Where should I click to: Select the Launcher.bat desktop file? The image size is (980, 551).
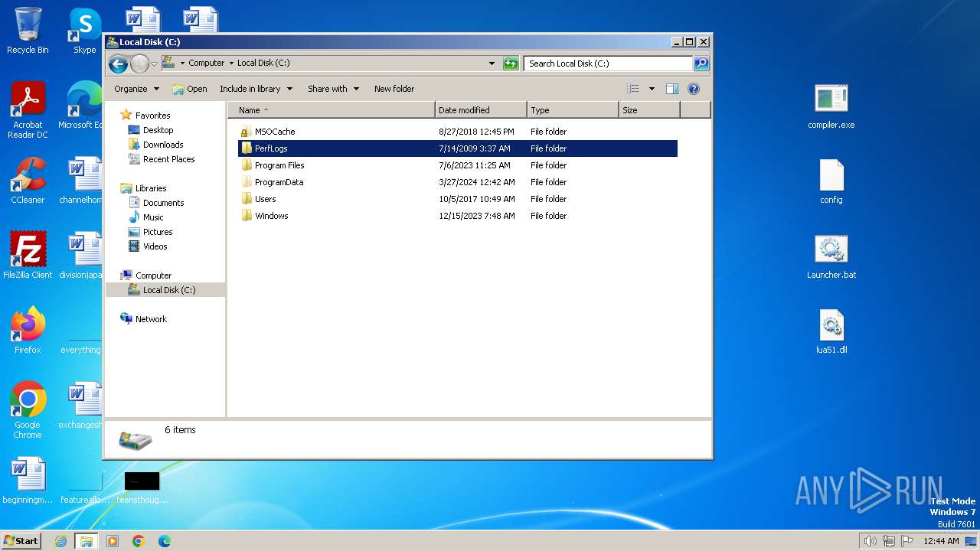pyautogui.click(x=831, y=256)
